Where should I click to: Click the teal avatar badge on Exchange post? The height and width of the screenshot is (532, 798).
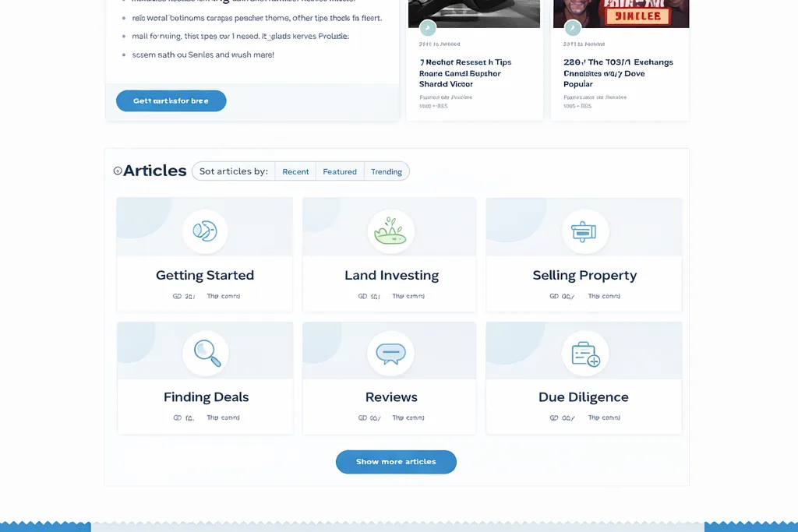[573, 28]
